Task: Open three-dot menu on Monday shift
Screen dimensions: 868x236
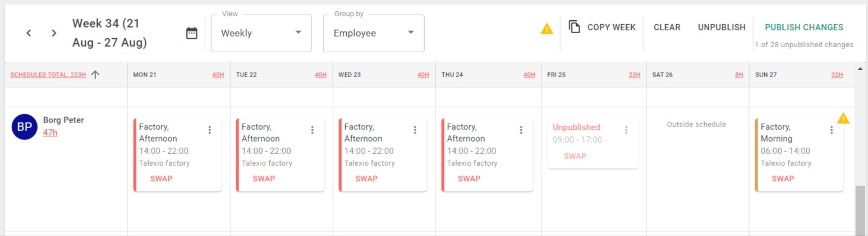Action: click(210, 130)
